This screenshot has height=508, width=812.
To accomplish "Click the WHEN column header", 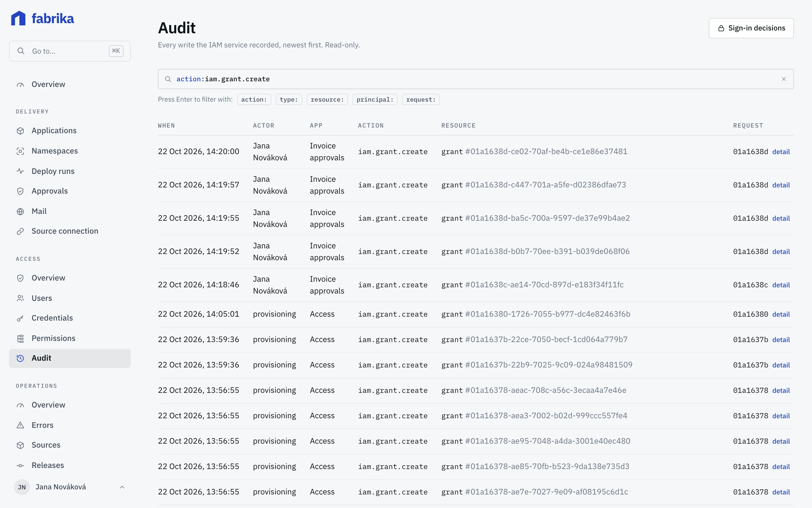I will coord(166,126).
